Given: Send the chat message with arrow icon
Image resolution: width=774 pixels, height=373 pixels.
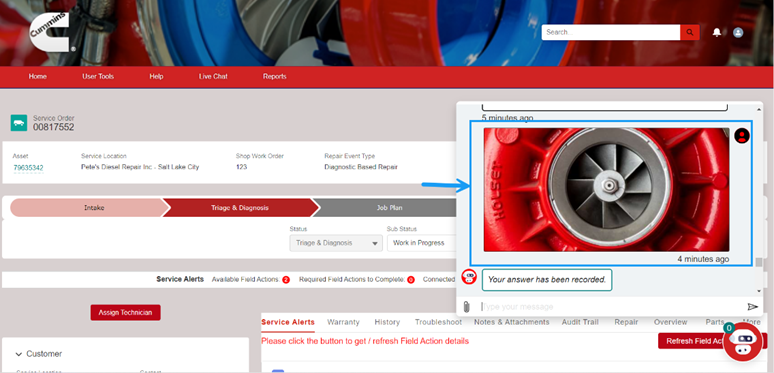Looking at the screenshot, I should (x=753, y=307).
